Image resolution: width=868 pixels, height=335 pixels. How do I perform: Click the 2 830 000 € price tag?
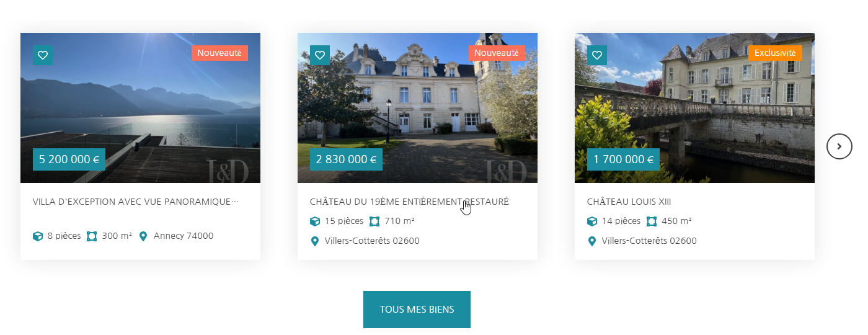pos(346,159)
